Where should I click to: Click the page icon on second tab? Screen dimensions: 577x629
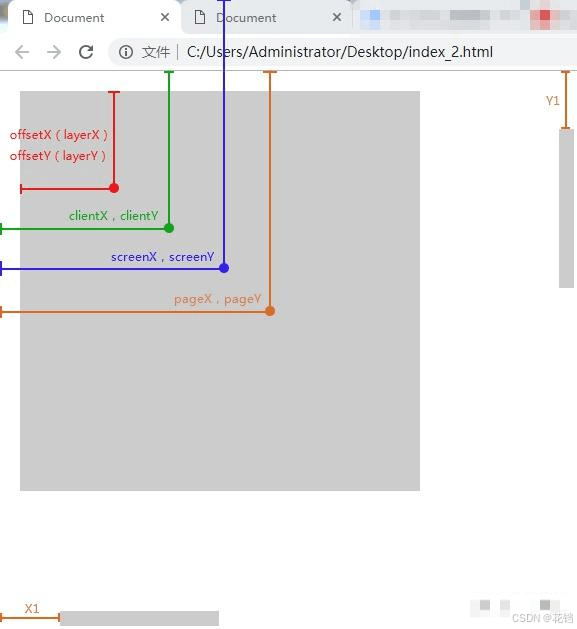click(200, 18)
